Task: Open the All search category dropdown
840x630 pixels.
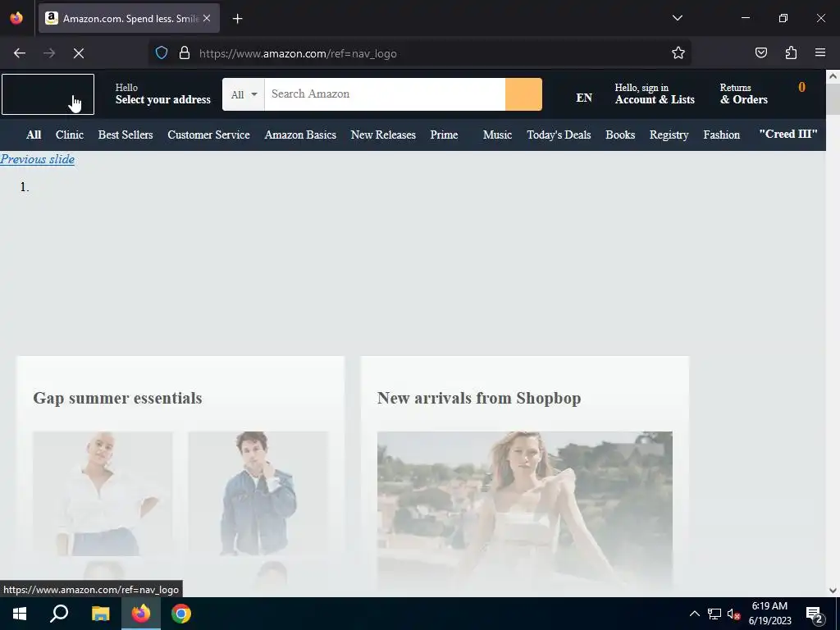Action: tap(244, 94)
